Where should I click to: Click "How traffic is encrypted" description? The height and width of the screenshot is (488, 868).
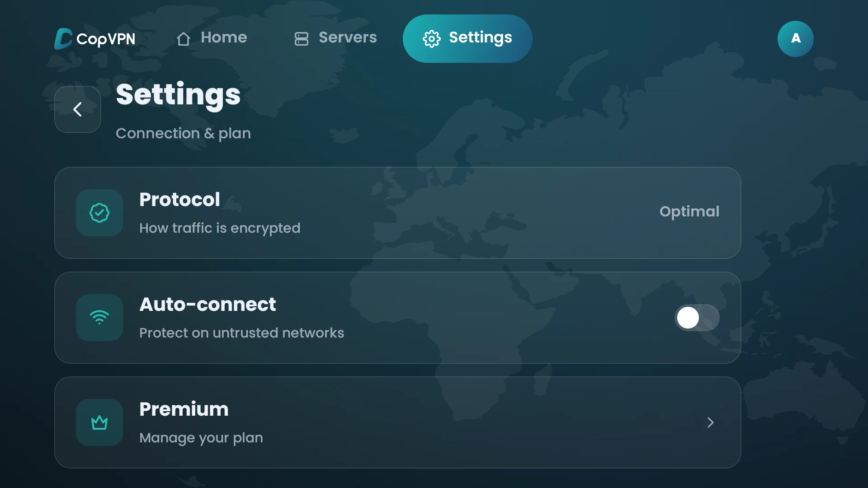220,228
